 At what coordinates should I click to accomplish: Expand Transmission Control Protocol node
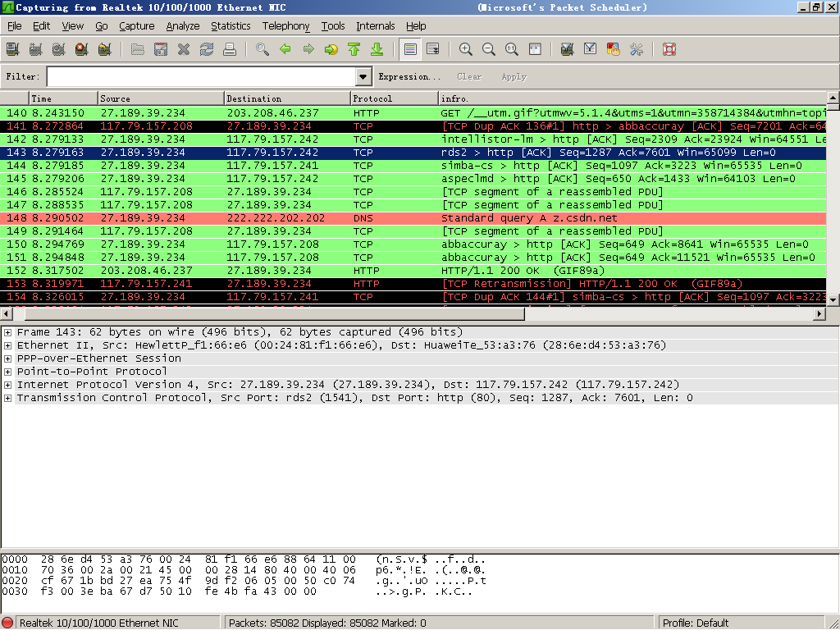coord(7,398)
